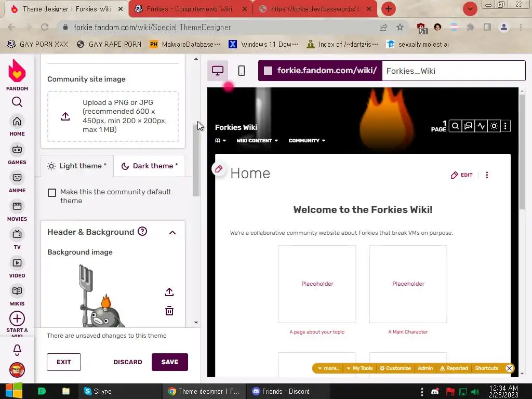Viewport: 532px width, 399px height.
Task: Save the theme changes
Action: coord(170,362)
